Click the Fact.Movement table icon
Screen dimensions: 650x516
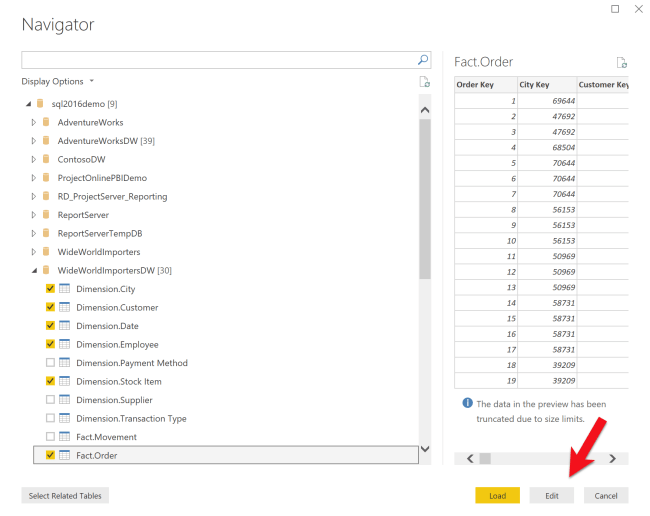(x=64, y=437)
